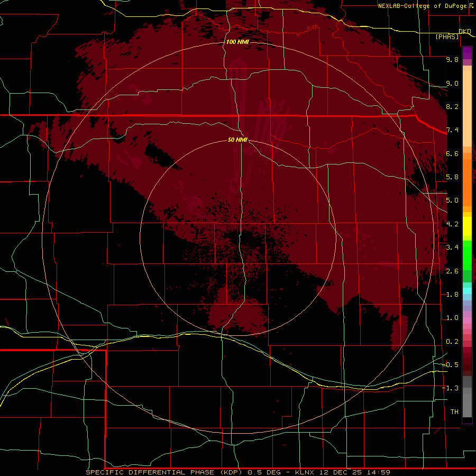Click the 6.6 color scale value
This screenshot has width=476, height=476.
(x=452, y=153)
